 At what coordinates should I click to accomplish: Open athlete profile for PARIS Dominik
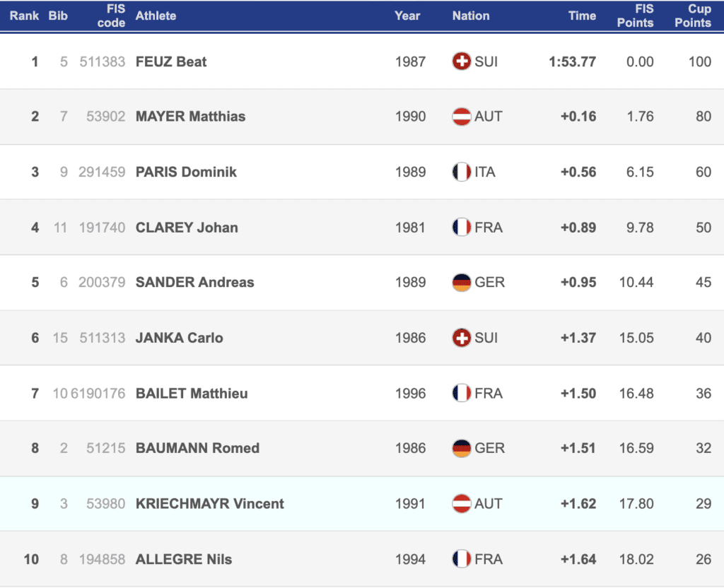[x=186, y=172]
